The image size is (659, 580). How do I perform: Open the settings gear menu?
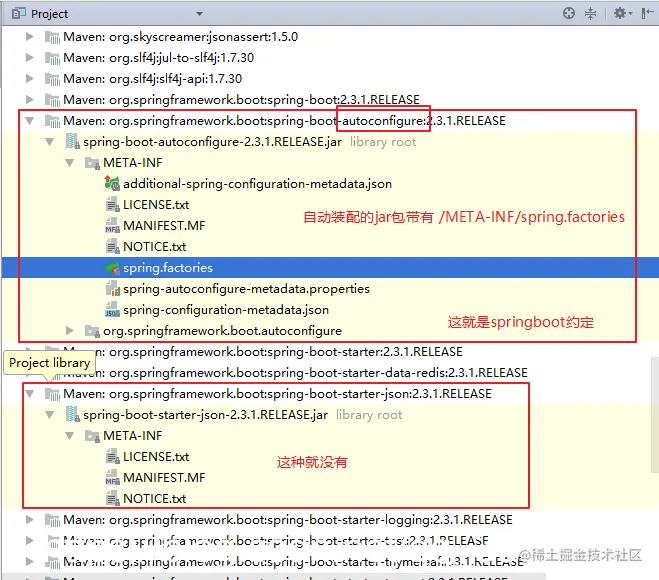tap(622, 13)
